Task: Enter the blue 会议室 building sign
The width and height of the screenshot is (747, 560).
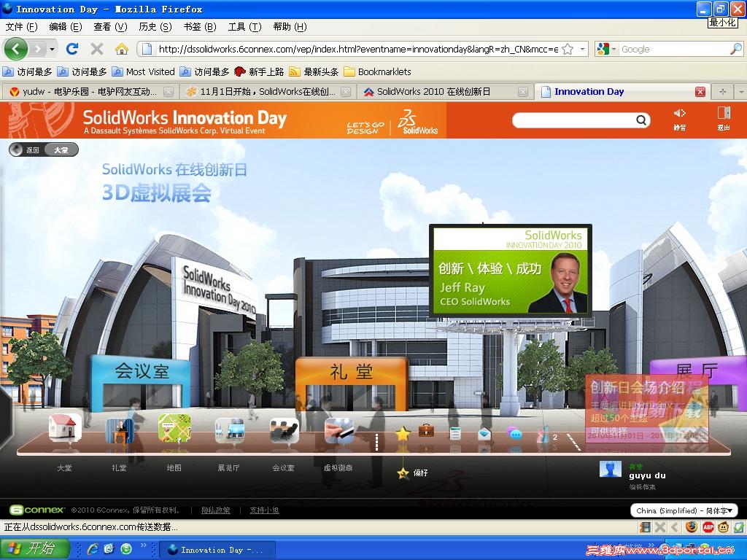Action: 141,371
